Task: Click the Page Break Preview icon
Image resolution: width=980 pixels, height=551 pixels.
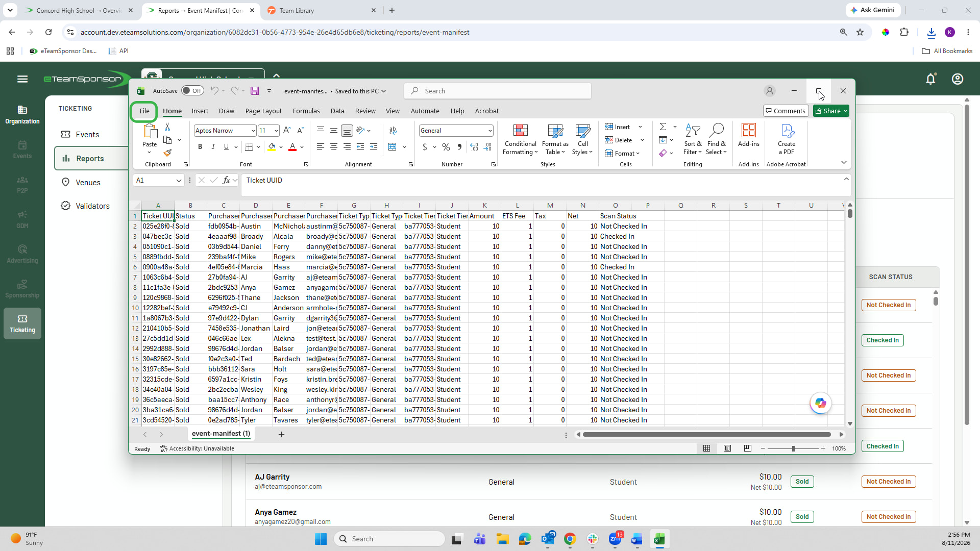Action: click(x=748, y=448)
